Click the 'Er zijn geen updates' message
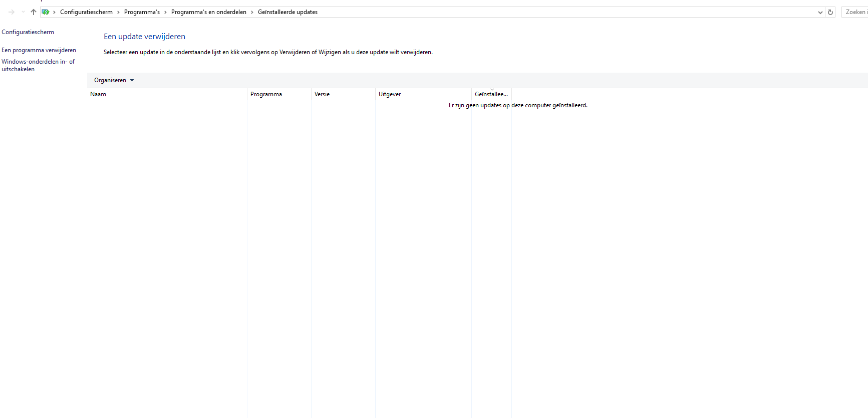 pos(518,105)
